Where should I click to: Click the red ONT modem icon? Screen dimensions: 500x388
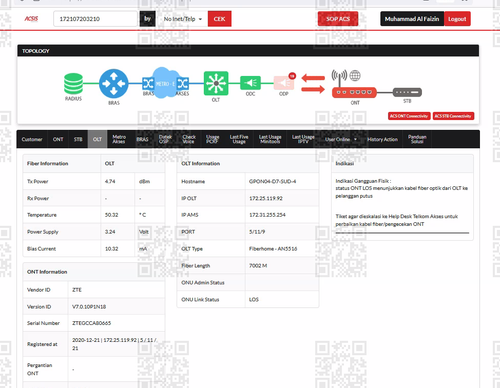tap(354, 92)
